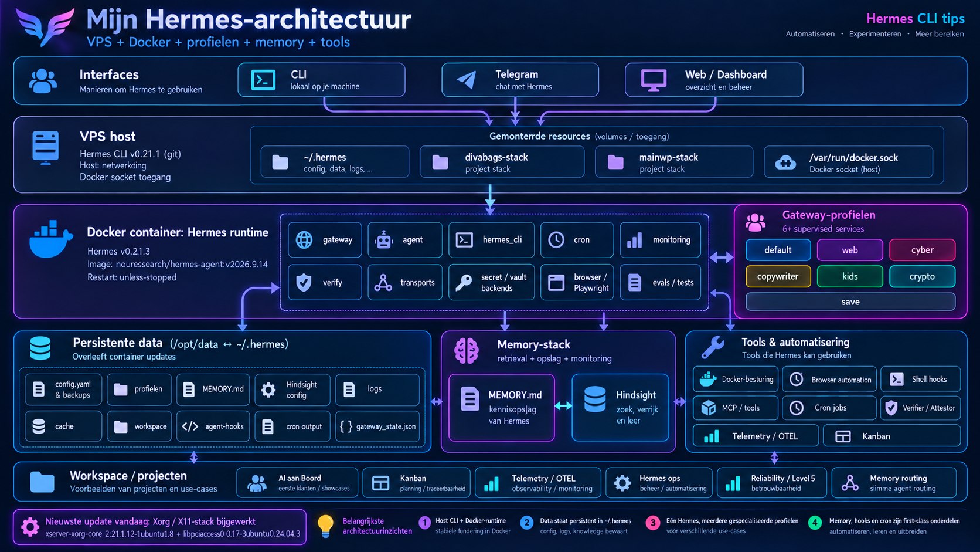Open the MEMORY.md kennisopslag card
The height and width of the screenshot is (552, 980).
(x=502, y=408)
